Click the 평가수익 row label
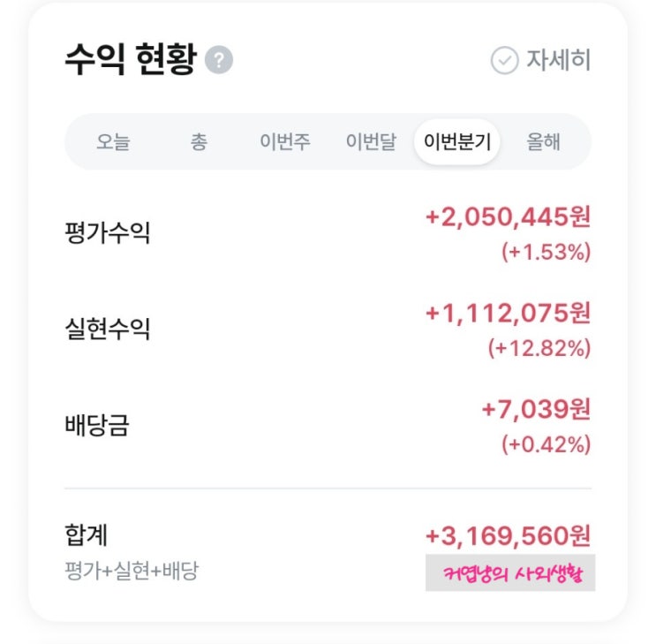 [x=108, y=234]
